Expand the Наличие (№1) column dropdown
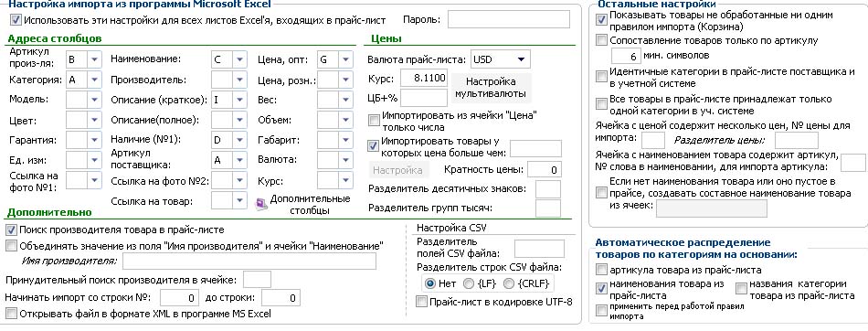 [x=239, y=140]
